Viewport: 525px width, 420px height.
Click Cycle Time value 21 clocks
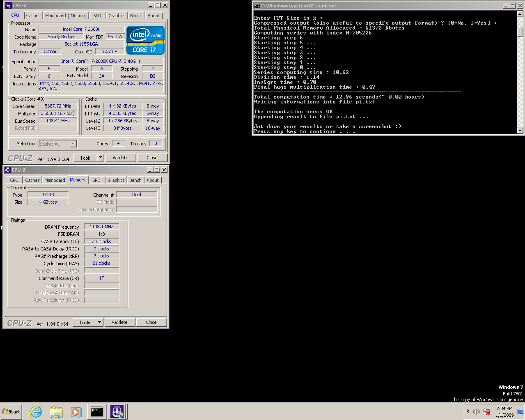tap(101, 263)
